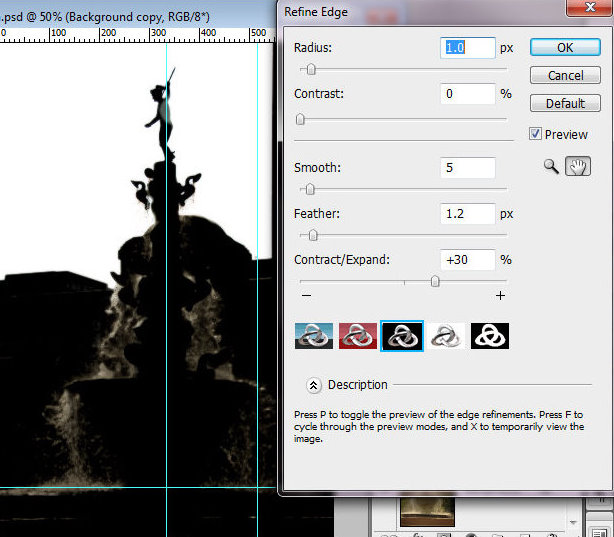The width and height of the screenshot is (614, 537).
Task: Choose the Standard preview mode icon
Action: coord(314,336)
